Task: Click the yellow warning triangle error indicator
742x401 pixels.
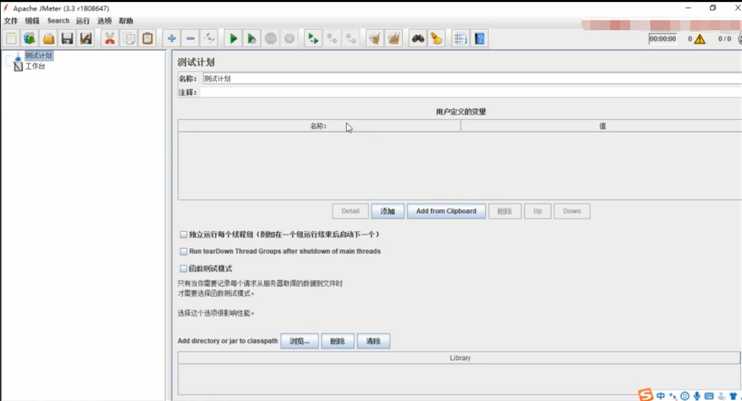Action: coord(699,39)
